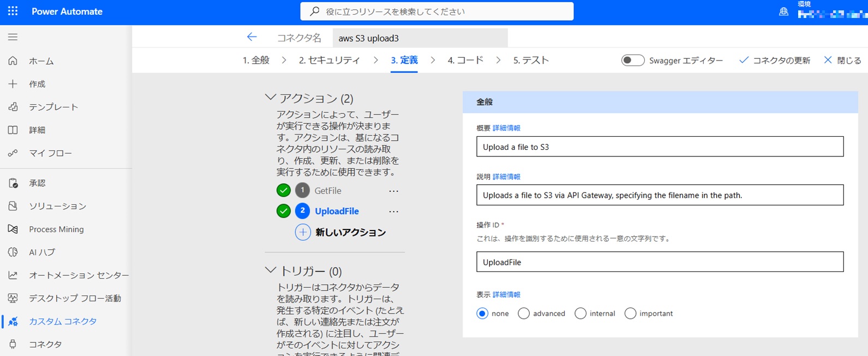This screenshot has width=868, height=356.
Task: Open the app launcher waffle icon
Action: 13,11
